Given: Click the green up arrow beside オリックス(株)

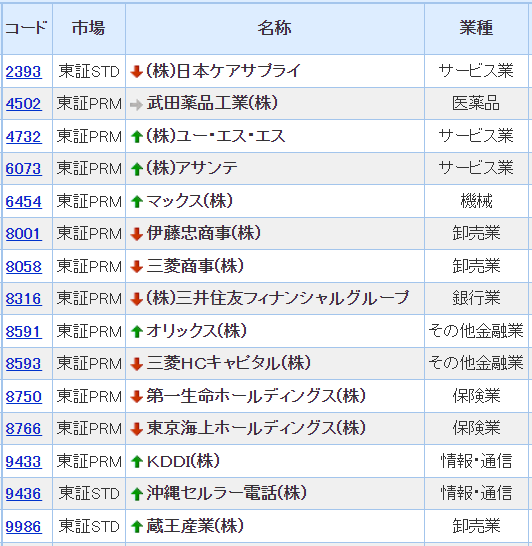Looking at the screenshot, I should point(136,332).
